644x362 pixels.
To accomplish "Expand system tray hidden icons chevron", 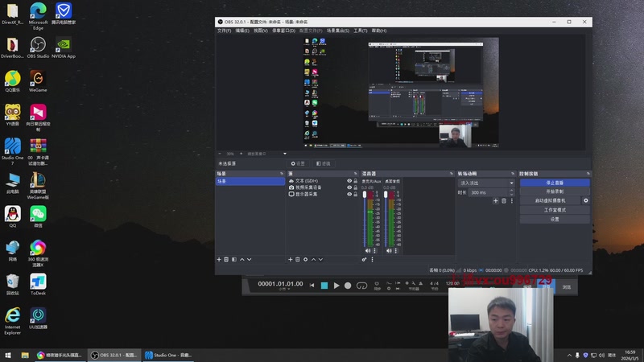I will [x=569, y=356].
